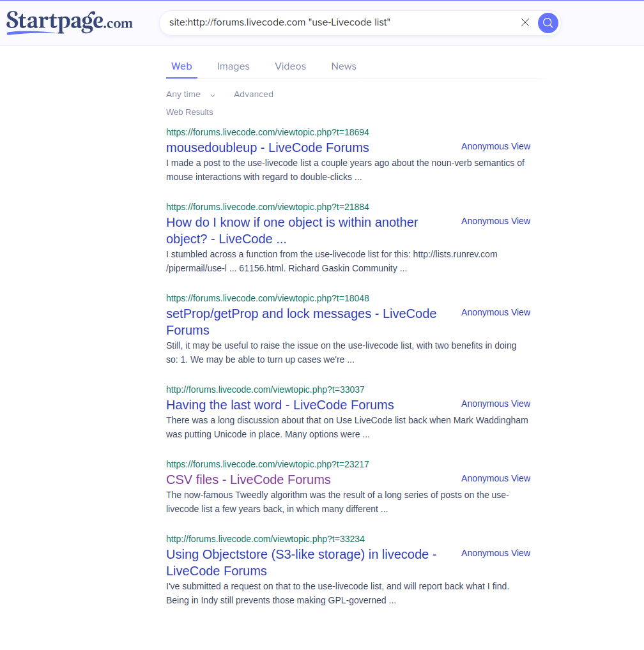This screenshot has height=650, width=644.
Task: Switch to the News tab
Action: (344, 66)
